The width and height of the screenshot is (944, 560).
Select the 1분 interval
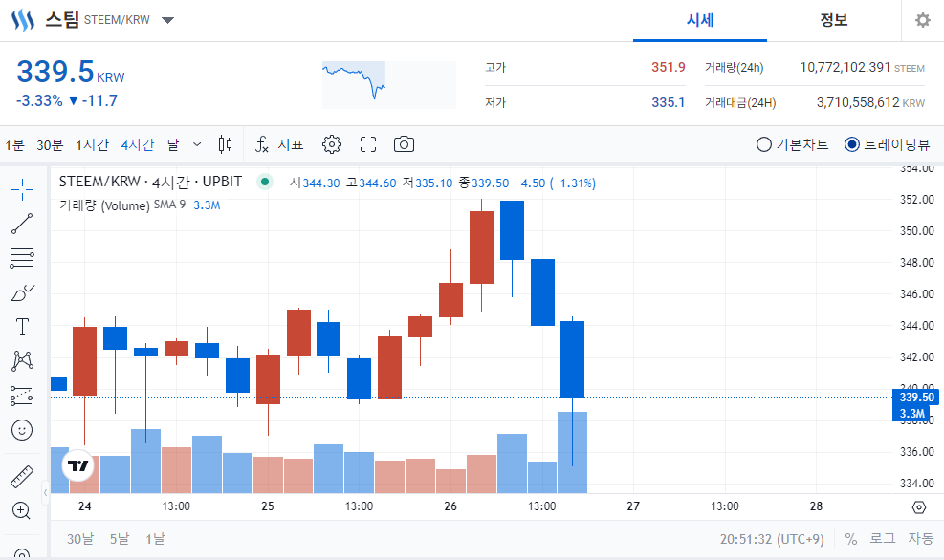click(14, 145)
